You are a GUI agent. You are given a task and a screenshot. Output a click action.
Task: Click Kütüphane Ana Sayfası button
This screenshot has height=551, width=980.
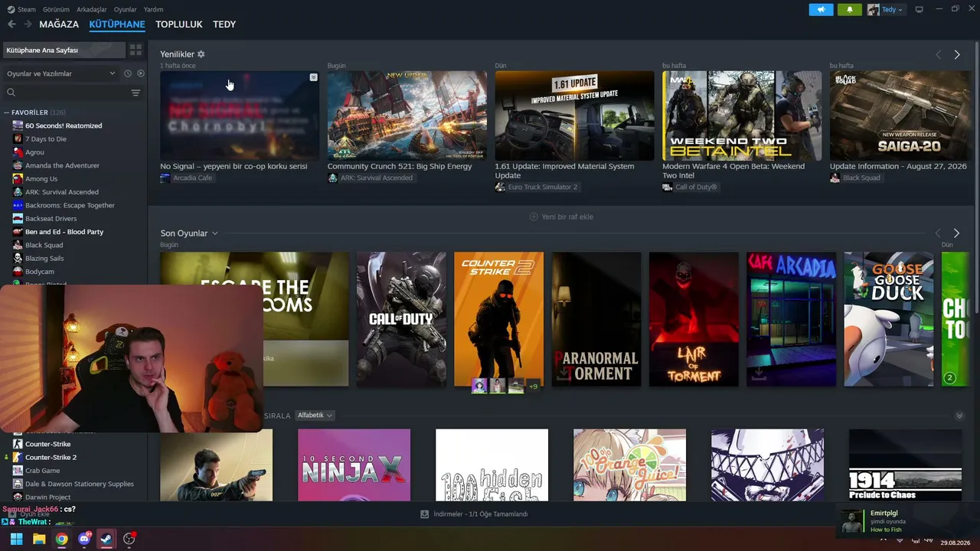click(x=64, y=50)
